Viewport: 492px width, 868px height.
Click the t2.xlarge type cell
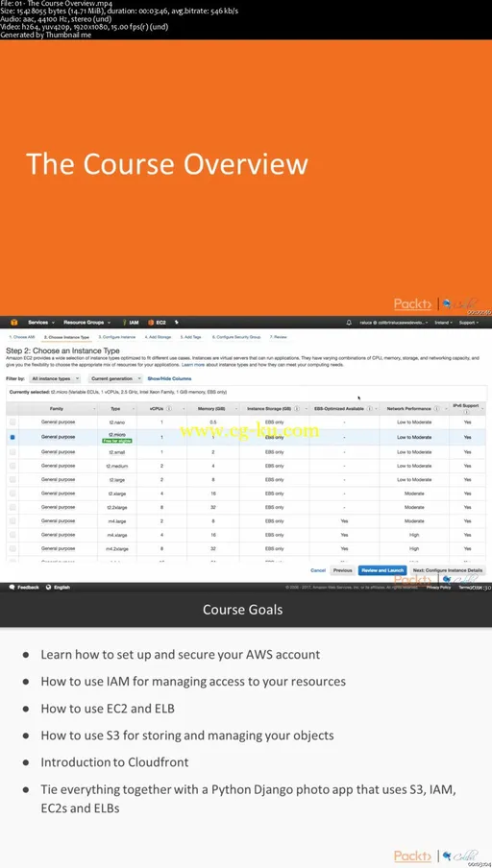(116, 494)
